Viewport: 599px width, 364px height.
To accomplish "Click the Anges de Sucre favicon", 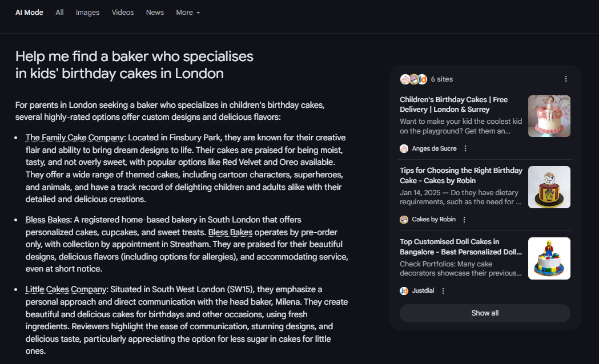I will (404, 149).
